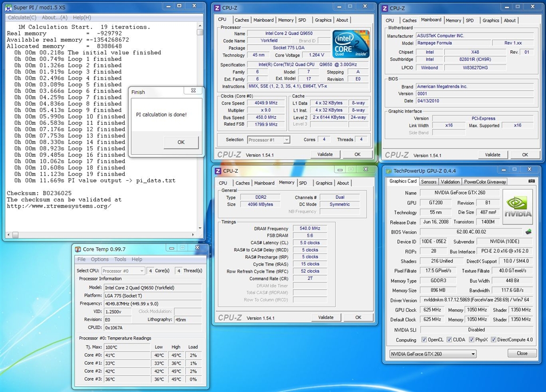Click the Intel Core 2 Quad logo
Viewport: 546px width, 392px height.
click(351, 44)
